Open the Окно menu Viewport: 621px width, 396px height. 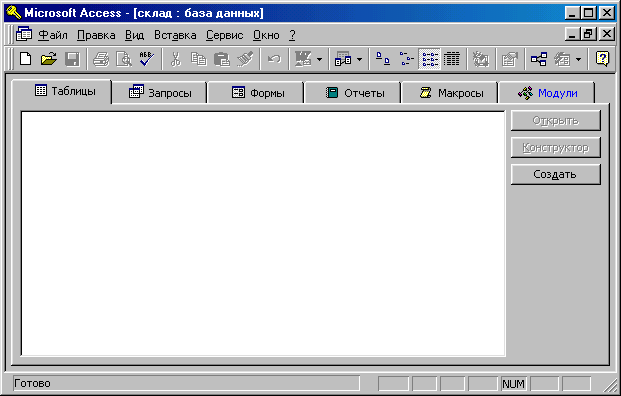point(266,35)
